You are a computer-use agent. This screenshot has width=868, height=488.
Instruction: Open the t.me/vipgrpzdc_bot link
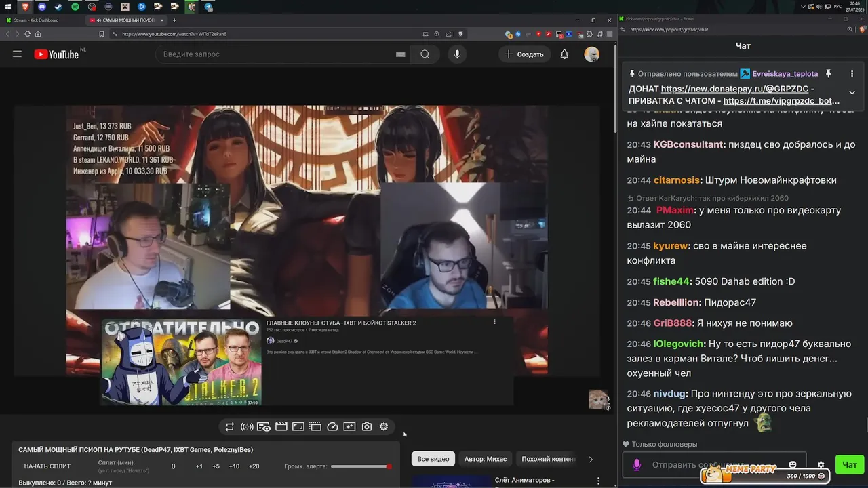point(782,101)
